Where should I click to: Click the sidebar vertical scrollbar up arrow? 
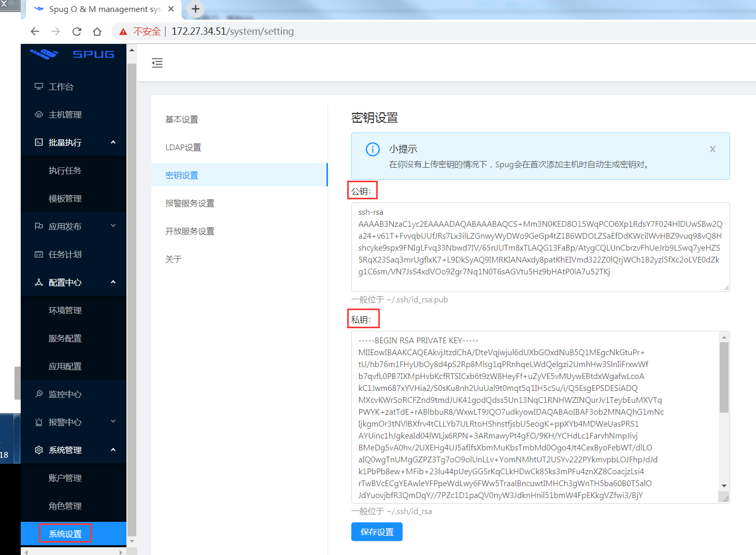click(132, 50)
